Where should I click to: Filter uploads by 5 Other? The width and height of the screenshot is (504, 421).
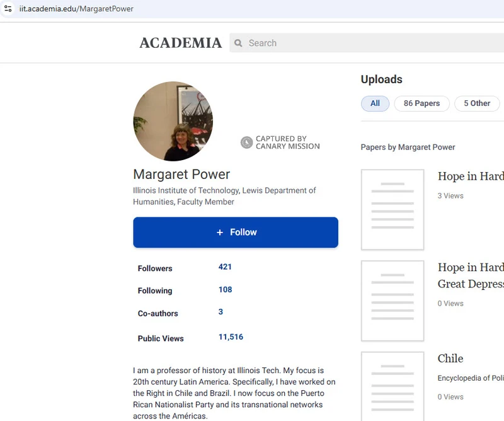(476, 103)
